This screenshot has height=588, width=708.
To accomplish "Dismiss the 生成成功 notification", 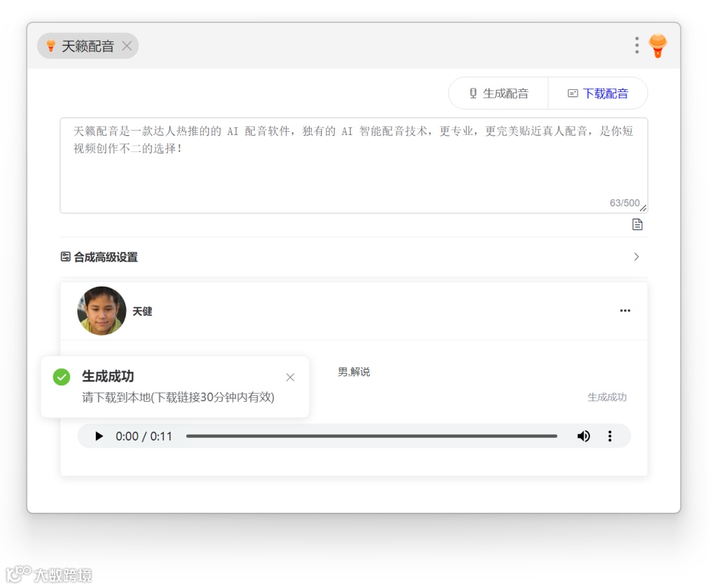I will point(290,377).
